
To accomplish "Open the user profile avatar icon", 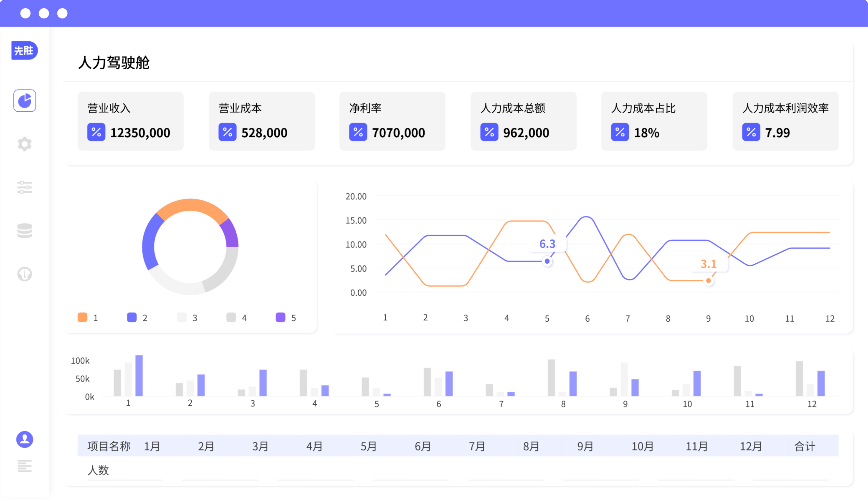I will click(25, 440).
